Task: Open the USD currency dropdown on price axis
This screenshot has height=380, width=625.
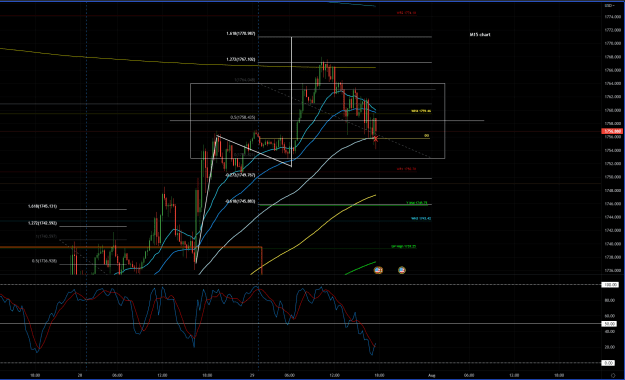Action: 610,6
